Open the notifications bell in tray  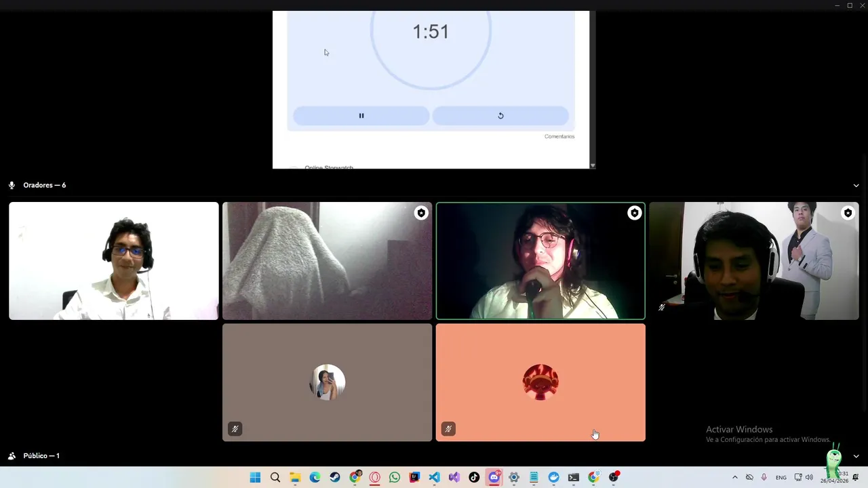(x=856, y=477)
